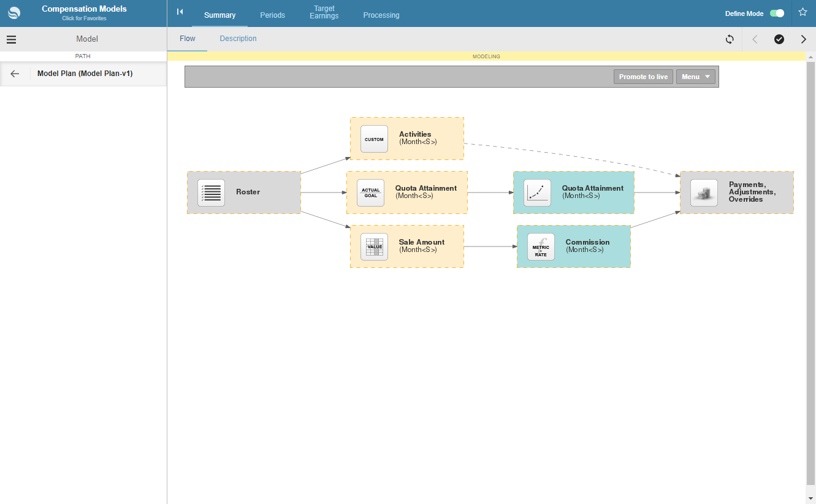Go to previous with left chevron
Viewport: 816px width, 504px height.
click(x=755, y=39)
